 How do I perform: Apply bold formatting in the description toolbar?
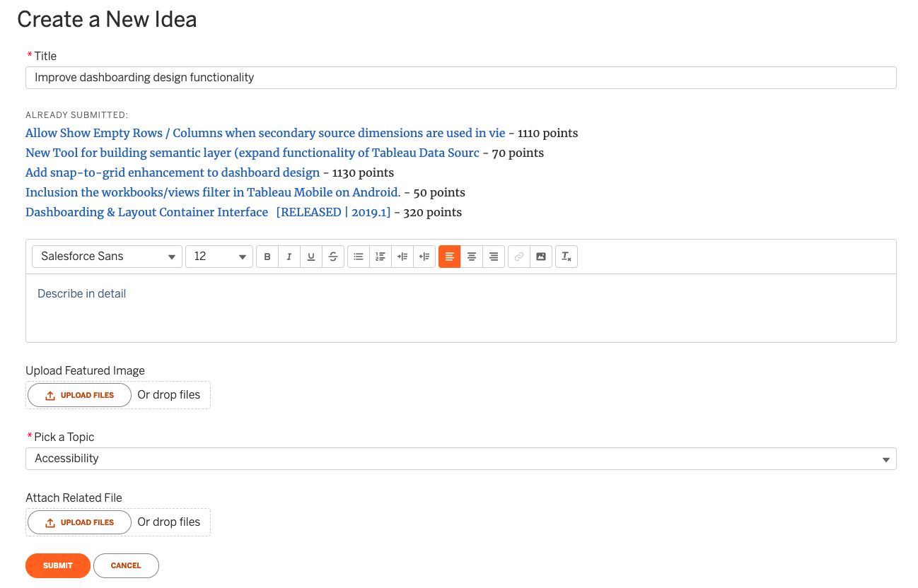[x=267, y=257]
